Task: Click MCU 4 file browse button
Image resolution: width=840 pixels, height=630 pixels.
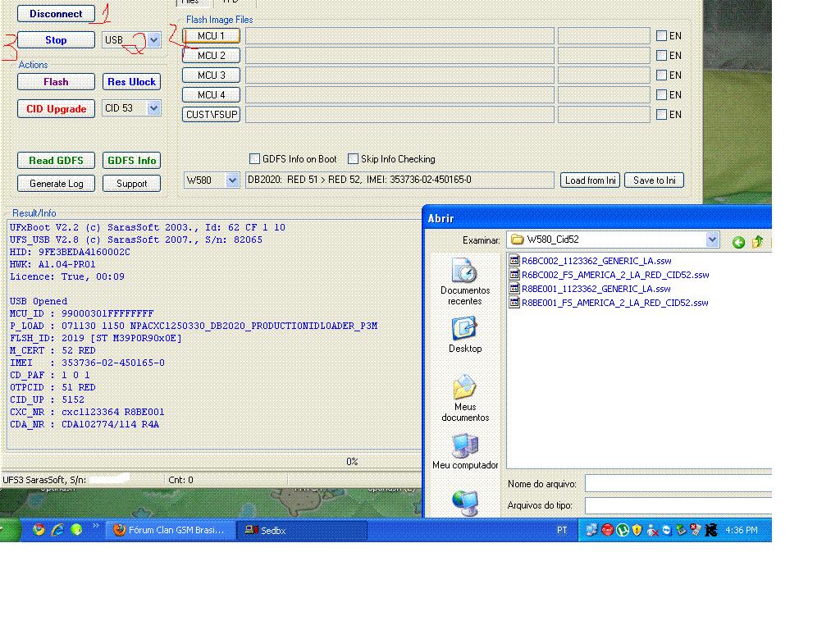Action: click(x=211, y=95)
